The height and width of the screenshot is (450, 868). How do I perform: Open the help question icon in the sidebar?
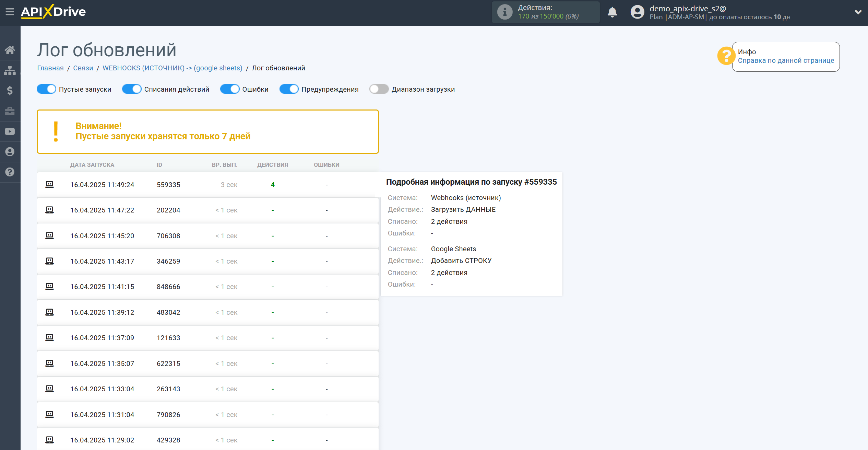point(10,172)
